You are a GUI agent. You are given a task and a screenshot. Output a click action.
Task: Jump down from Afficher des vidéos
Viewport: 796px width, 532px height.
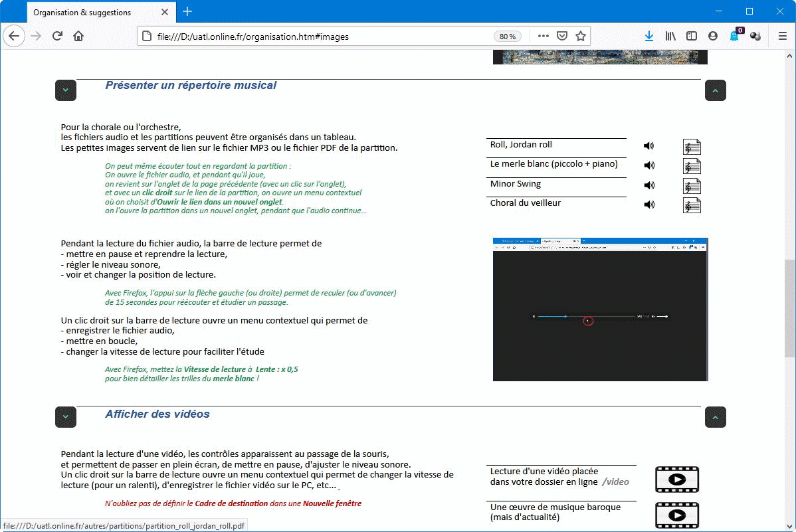(x=66, y=417)
